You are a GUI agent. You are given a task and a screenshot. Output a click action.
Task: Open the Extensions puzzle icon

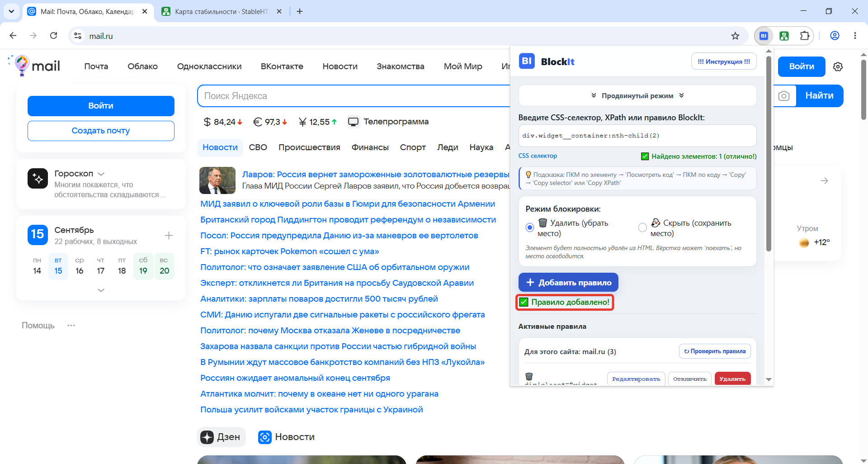coord(805,36)
